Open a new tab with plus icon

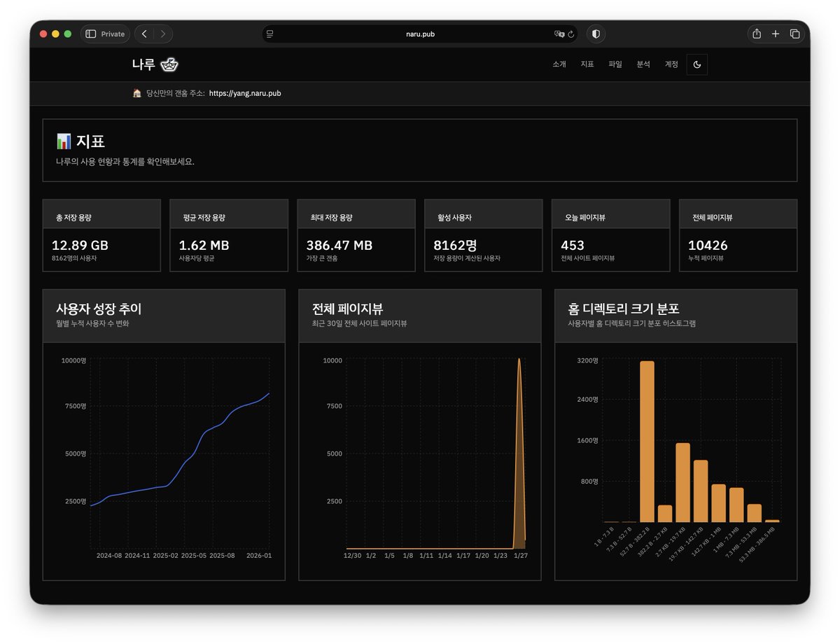776,34
